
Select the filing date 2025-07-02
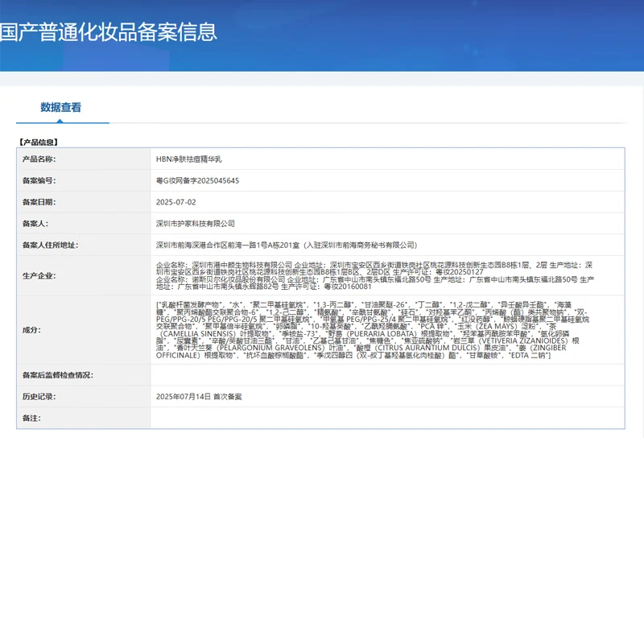175,202
